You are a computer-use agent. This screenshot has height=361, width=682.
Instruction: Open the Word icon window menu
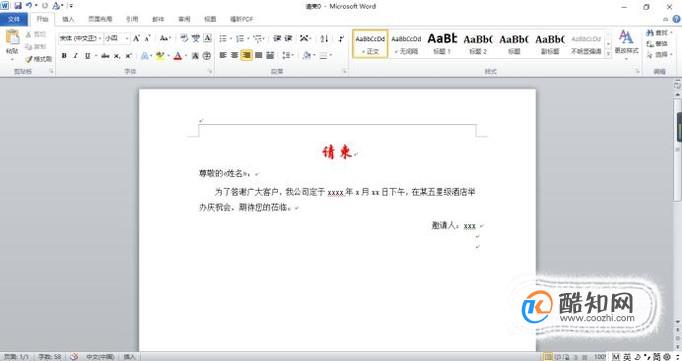coord(4,6)
